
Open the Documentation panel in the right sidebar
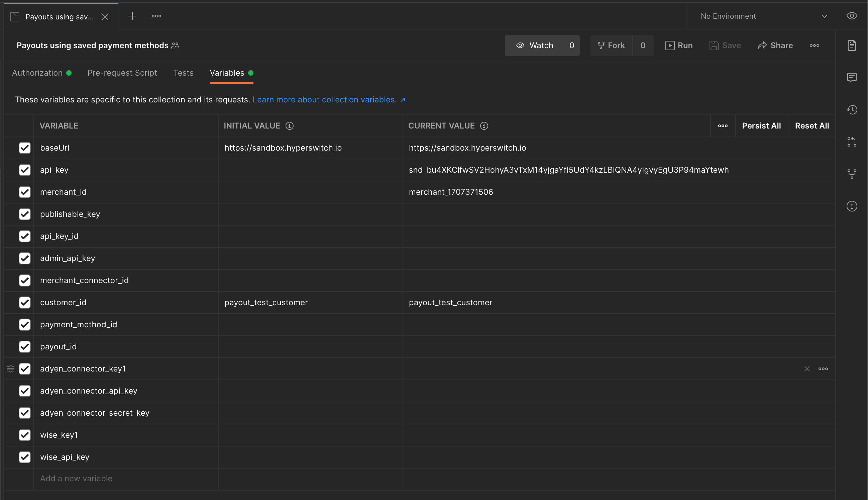pyautogui.click(x=852, y=45)
